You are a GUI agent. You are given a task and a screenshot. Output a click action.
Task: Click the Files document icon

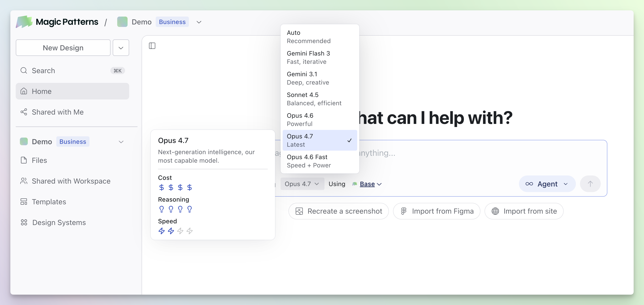(24, 160)
